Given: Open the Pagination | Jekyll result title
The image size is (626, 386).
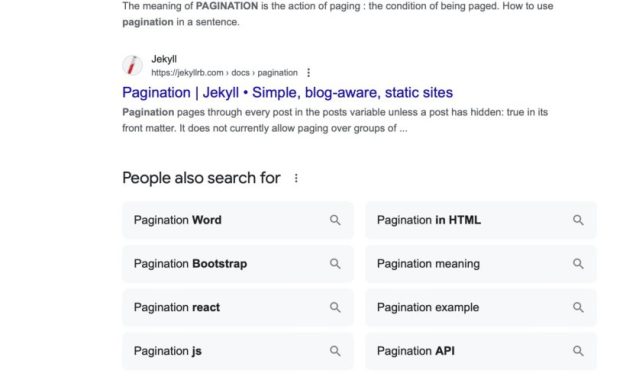Looking at the screenshot, I should click(x=287, y=93).
